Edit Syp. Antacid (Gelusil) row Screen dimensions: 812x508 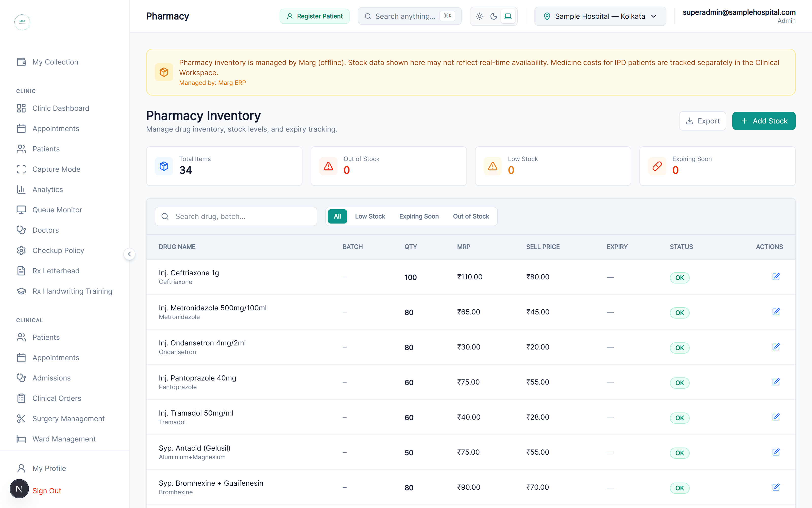tap(776, 452)
